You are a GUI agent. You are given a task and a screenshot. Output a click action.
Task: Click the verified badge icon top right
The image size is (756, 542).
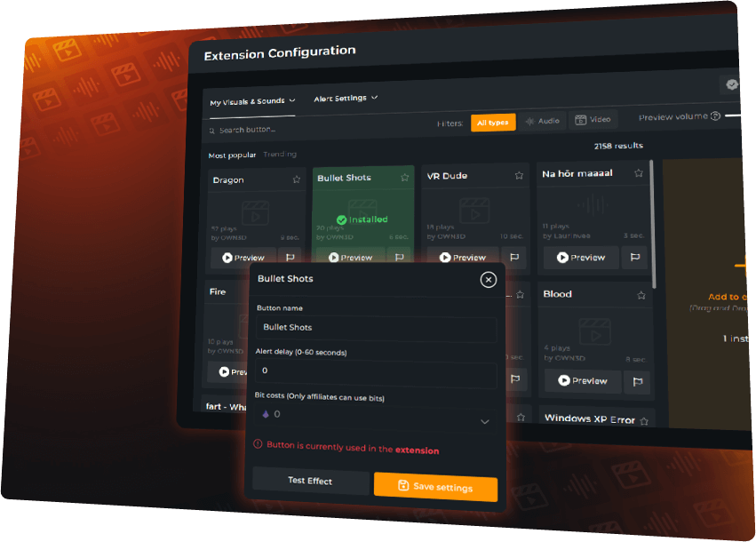tap(732, 84)
